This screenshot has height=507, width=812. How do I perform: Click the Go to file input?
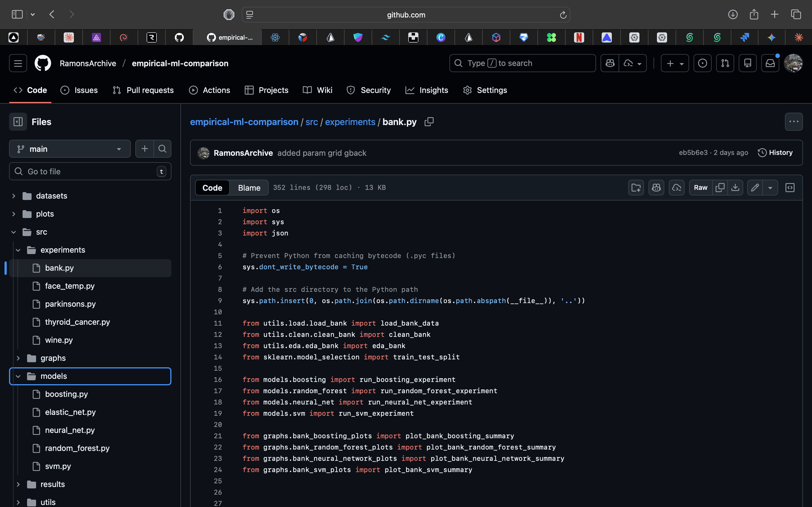[90, 171]
